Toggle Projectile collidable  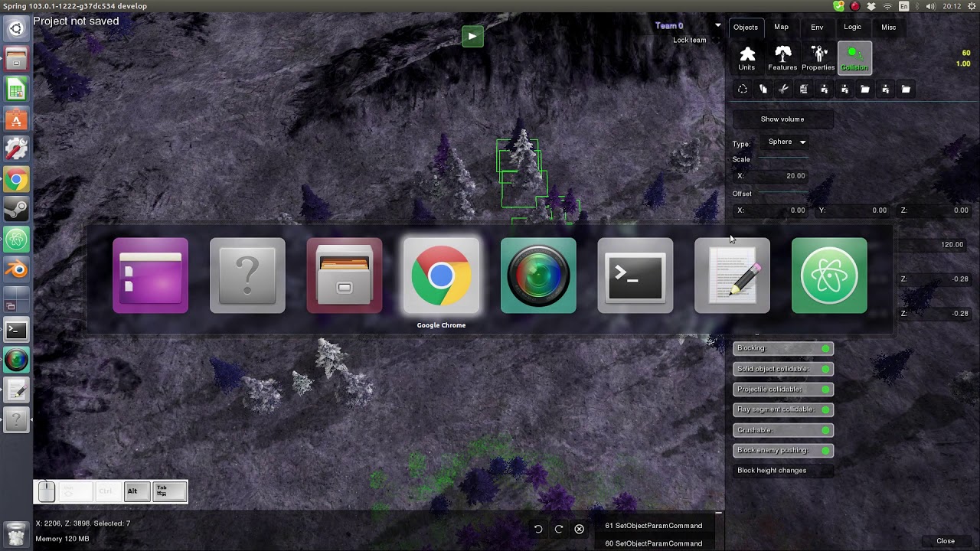pos(783,389)
